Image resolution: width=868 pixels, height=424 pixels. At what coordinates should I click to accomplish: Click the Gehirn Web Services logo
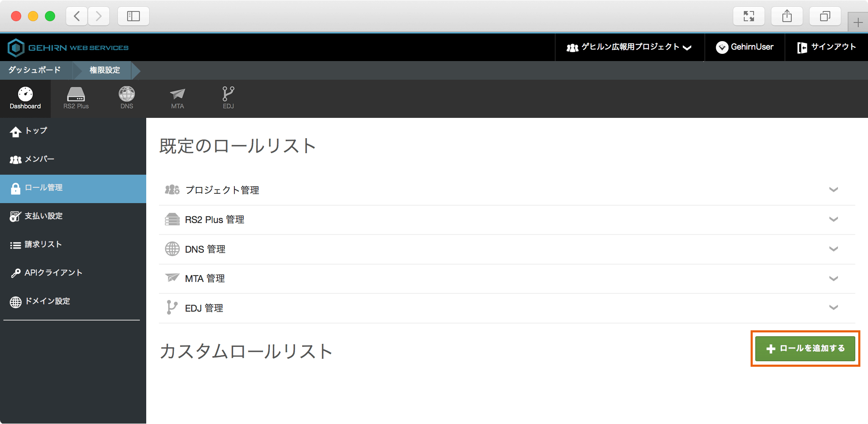(68, 47)
